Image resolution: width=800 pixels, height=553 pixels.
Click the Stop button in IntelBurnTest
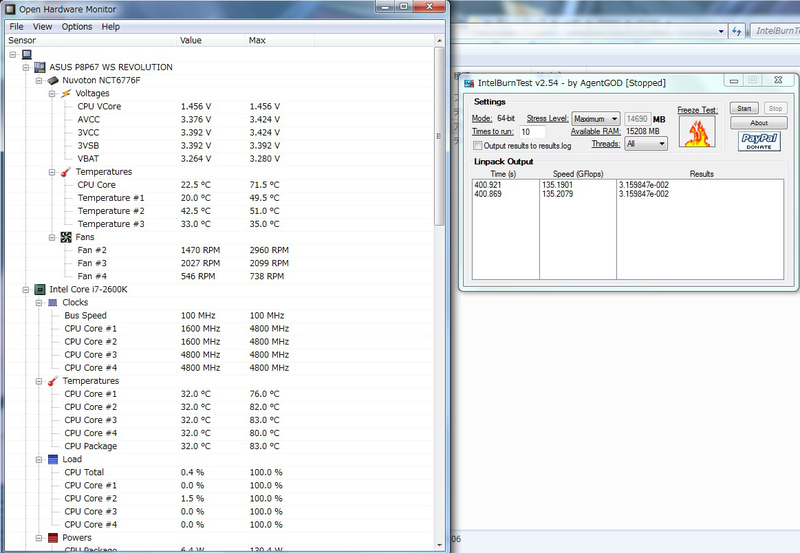[775, 109]
